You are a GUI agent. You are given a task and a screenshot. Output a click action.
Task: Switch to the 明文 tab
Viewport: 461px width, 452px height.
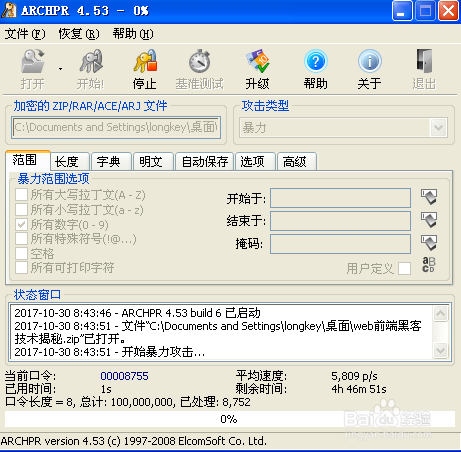pyautogui.click(x=153, y=162)
